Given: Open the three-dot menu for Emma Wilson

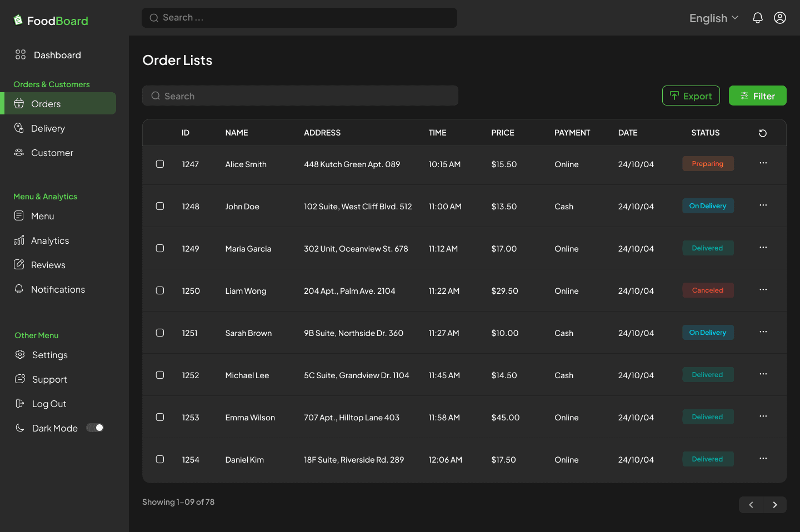Looking at the screenshot, I should click(x=763, y=416).
